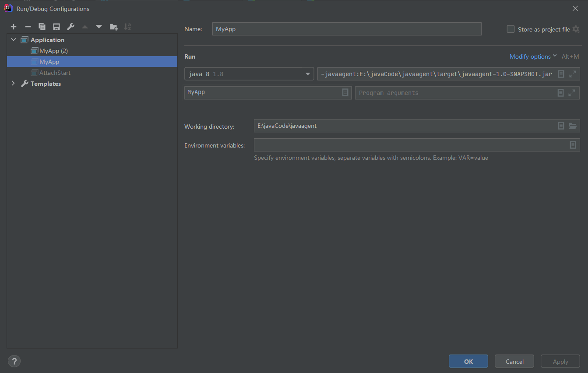The width and height of the screenshot is (588, 373).
Task: Click the Sort Configurations alphabetically icon
Action: pyautogui.click(x=127, y=27)
